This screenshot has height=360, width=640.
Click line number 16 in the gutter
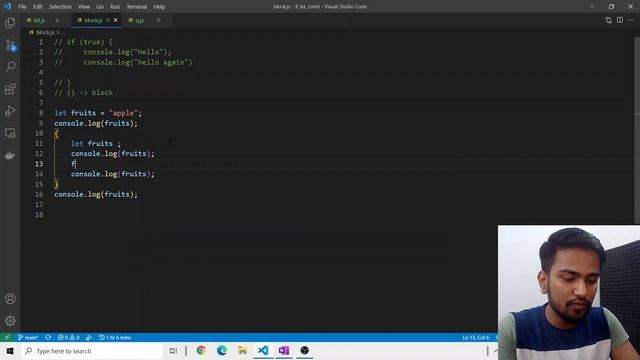pyautogui.click(x=39, y=194)
